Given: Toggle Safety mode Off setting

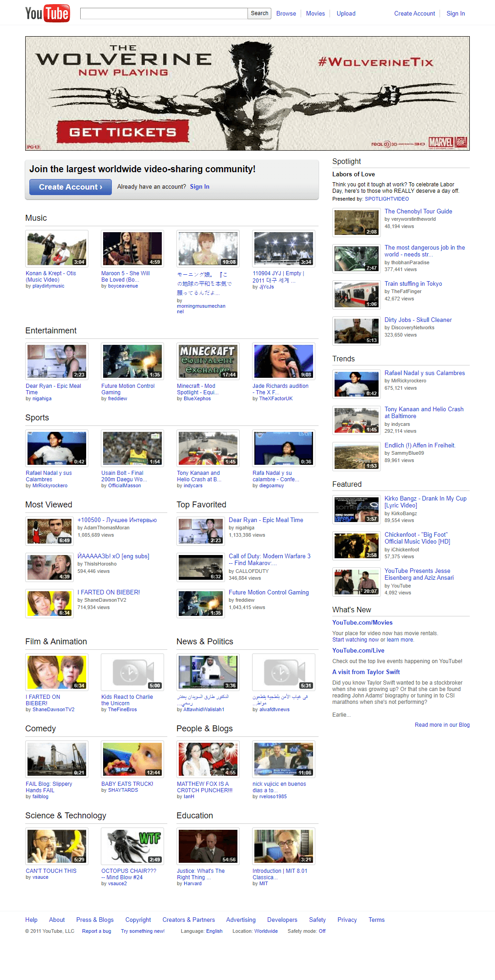Looking at the screenshot, I should (322, 931).
